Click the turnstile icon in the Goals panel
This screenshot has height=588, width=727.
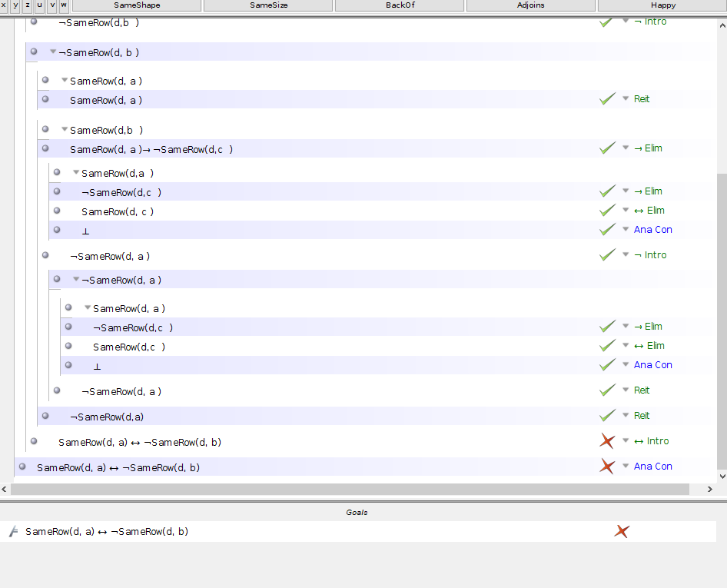click(12, 531)
